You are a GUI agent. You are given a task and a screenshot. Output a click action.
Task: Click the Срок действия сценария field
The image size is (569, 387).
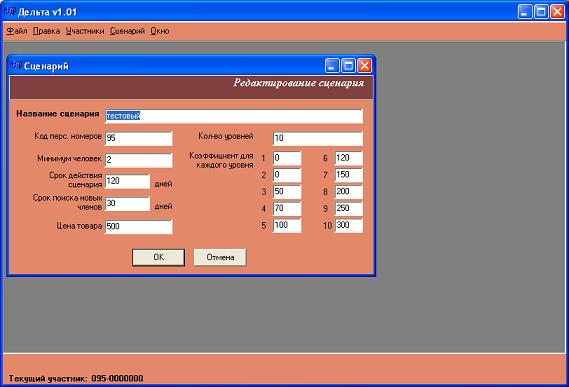pyautogui.click(x=127, y=181)
